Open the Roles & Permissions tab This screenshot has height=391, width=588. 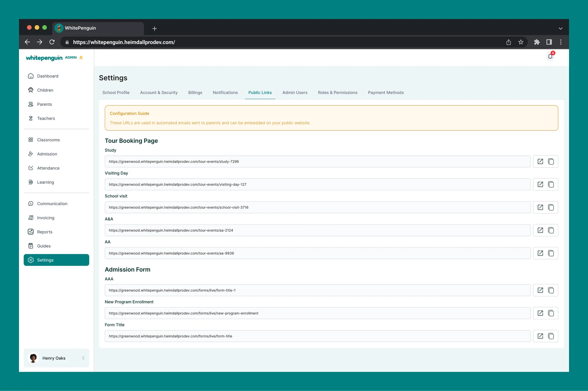[x=337, y=93]
